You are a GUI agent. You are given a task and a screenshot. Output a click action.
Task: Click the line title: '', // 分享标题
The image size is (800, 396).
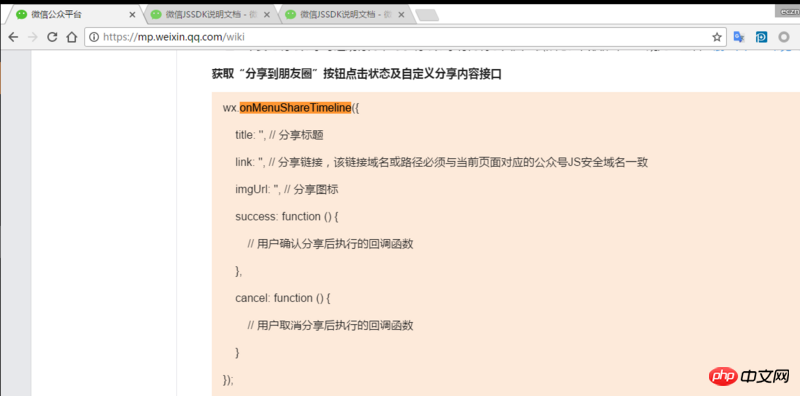coord(280,135)
